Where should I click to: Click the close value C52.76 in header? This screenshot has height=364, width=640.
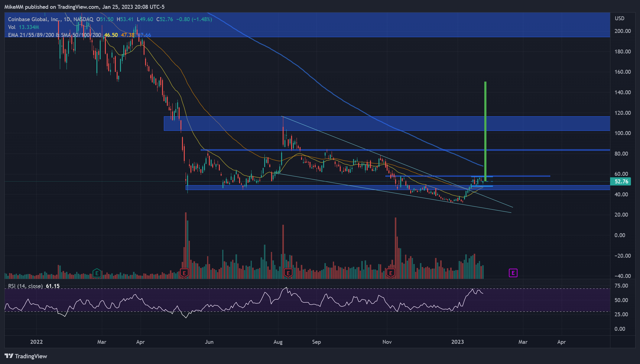pyautogui.click(x=165, y=19)
